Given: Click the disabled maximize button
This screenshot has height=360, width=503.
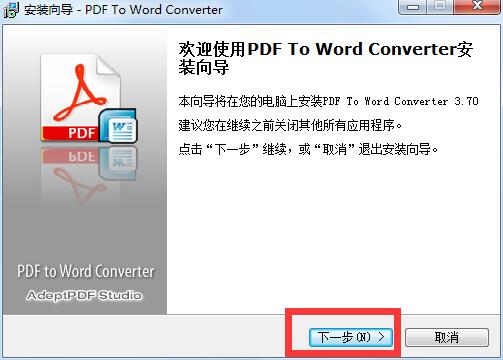Looking at the screenshot, I should coord(441,6).
